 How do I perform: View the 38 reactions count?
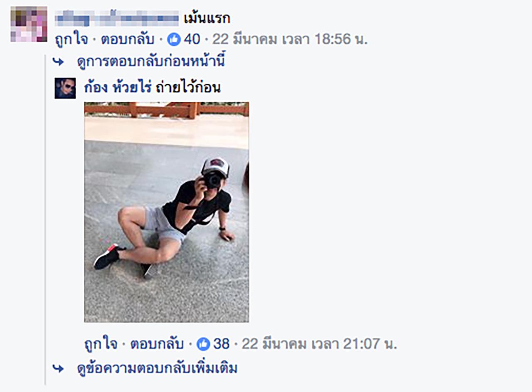pyautogui.click(x=222, y=344)
